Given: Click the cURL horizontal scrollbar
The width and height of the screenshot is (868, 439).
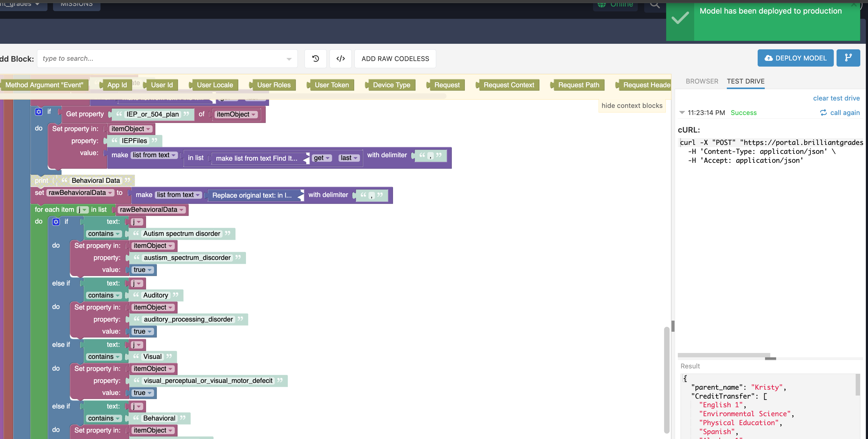Looking at the screenshot, I should click(723, 355).
